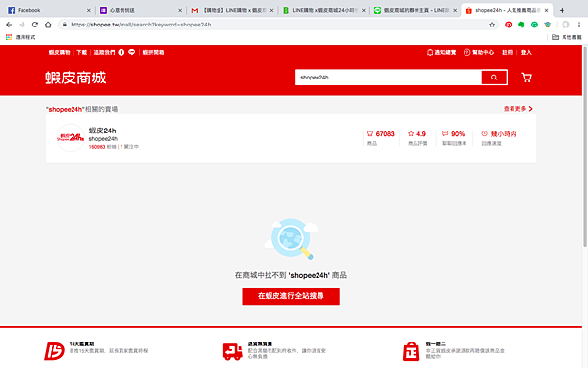Screen dimensions: 588x368
Task: Close the Gmail tab
Action: tap(271, 10)
